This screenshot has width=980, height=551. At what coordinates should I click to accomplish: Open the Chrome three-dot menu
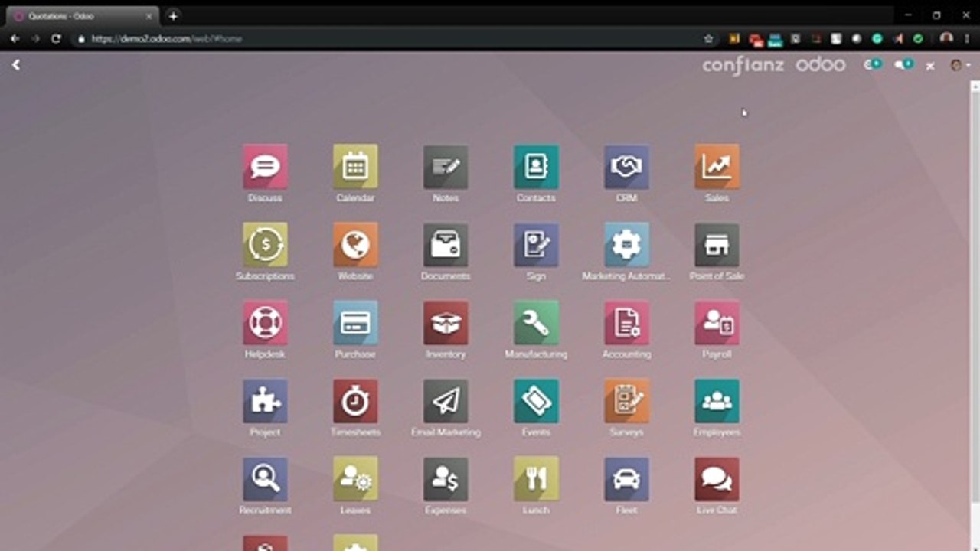point(967,38)
